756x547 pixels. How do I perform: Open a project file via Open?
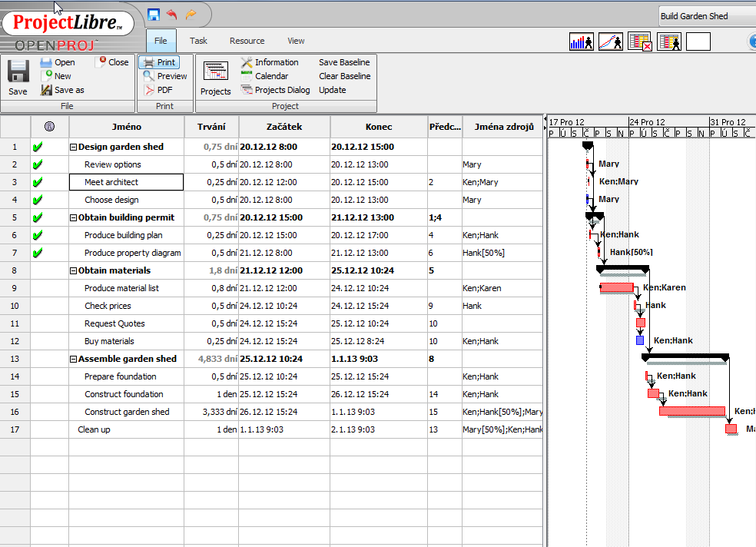[58, 62]
